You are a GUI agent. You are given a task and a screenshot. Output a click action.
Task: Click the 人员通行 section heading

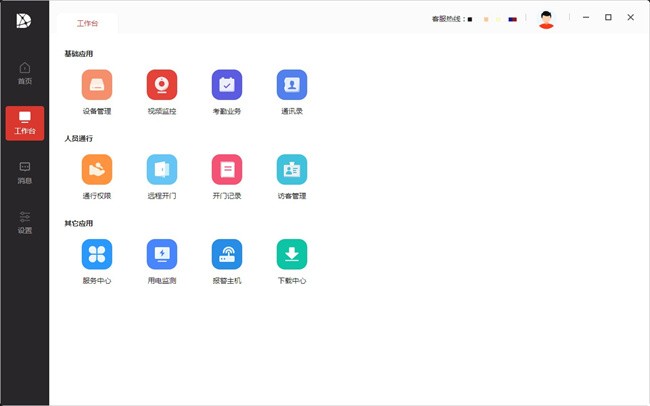[x=78, y=138]
